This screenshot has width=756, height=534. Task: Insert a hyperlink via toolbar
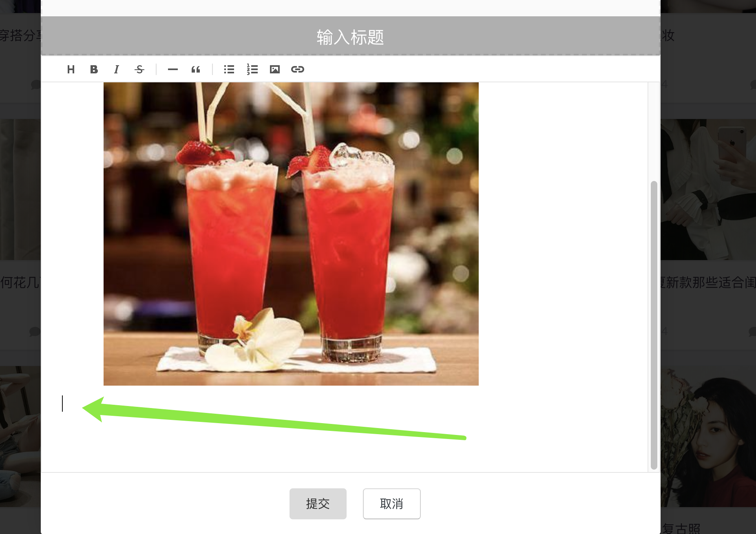pos(298,69)
